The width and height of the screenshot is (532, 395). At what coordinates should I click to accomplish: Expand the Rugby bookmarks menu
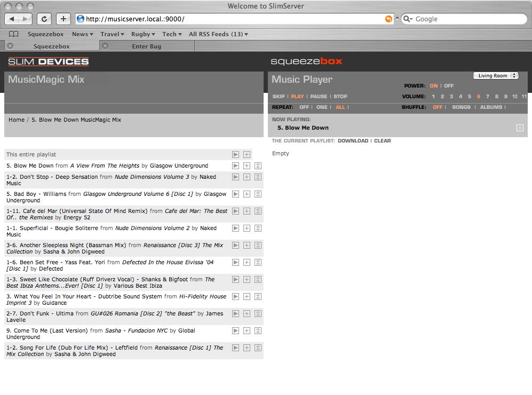(143, 34)
